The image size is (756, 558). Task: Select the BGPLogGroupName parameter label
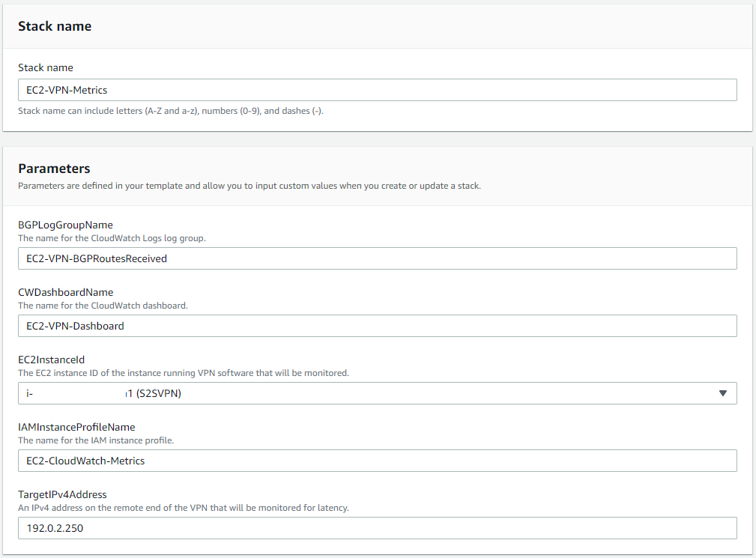click(x=66, y=225)
